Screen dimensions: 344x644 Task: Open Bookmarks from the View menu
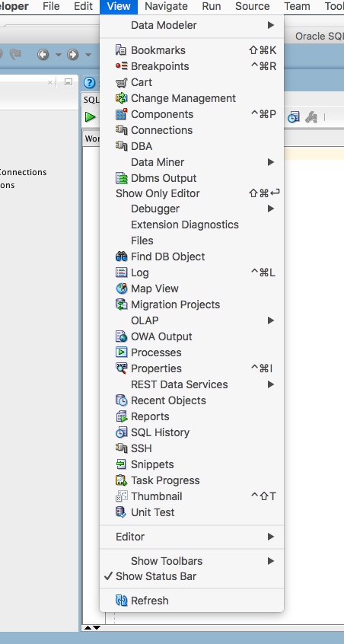coord(192,50)
